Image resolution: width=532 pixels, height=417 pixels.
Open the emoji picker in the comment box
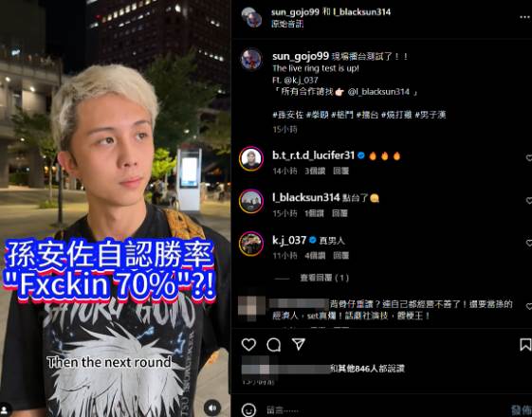point(248,410)
